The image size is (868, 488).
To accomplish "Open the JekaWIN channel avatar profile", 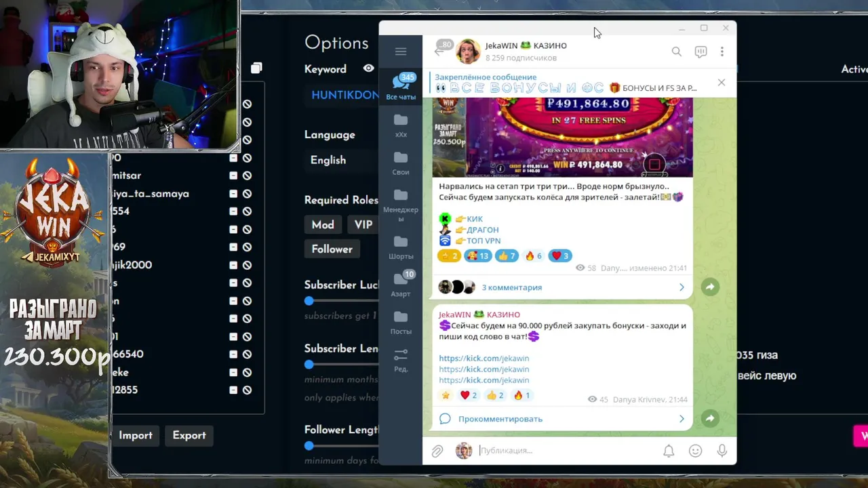I will point(468,52).
